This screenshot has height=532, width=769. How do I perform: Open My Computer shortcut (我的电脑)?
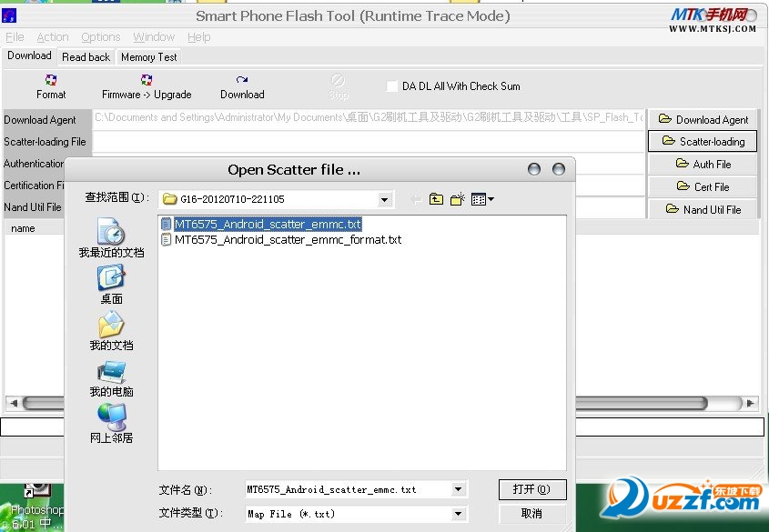111,377
